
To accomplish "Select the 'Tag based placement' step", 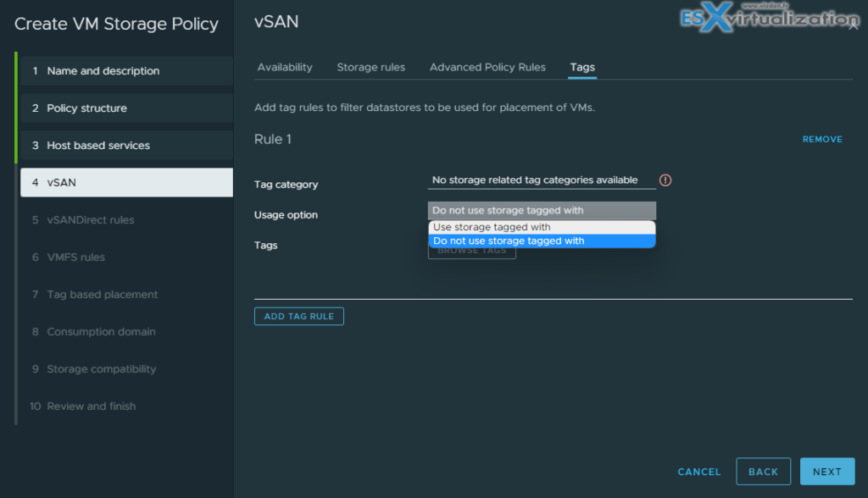I will [x=102, y=294].
